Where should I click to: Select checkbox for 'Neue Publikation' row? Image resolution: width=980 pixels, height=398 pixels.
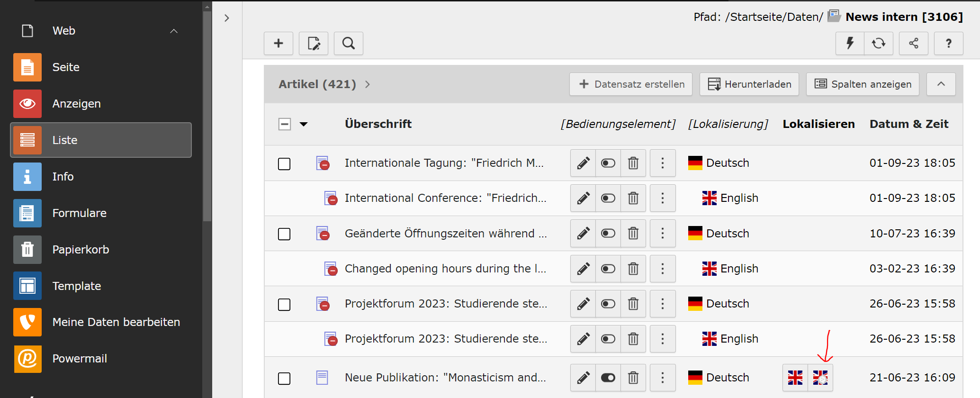(284, 379)
